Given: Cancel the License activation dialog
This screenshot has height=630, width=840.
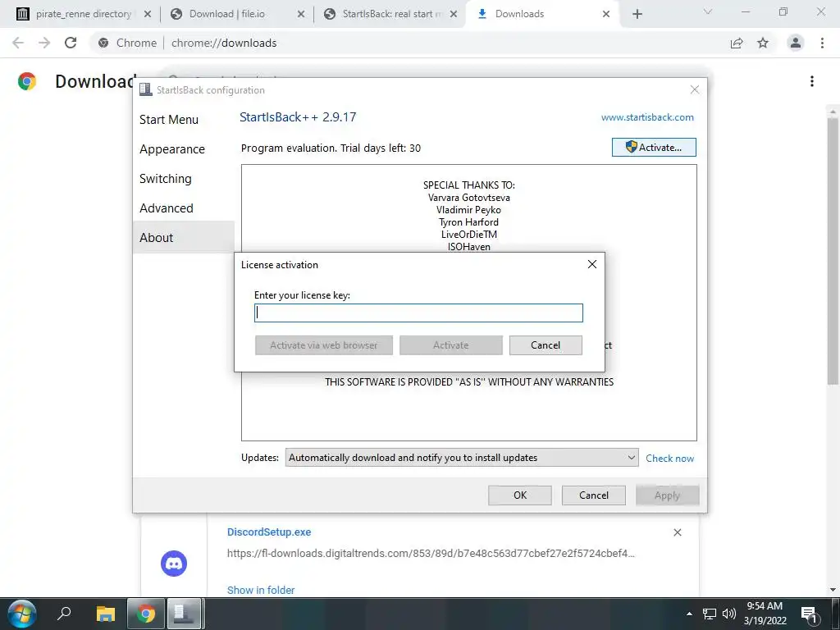Looking at the screenshot, I should point(546,345).
